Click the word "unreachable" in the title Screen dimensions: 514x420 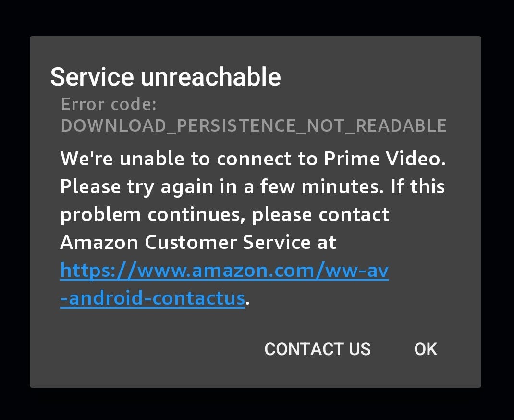[x=211, y=77]
